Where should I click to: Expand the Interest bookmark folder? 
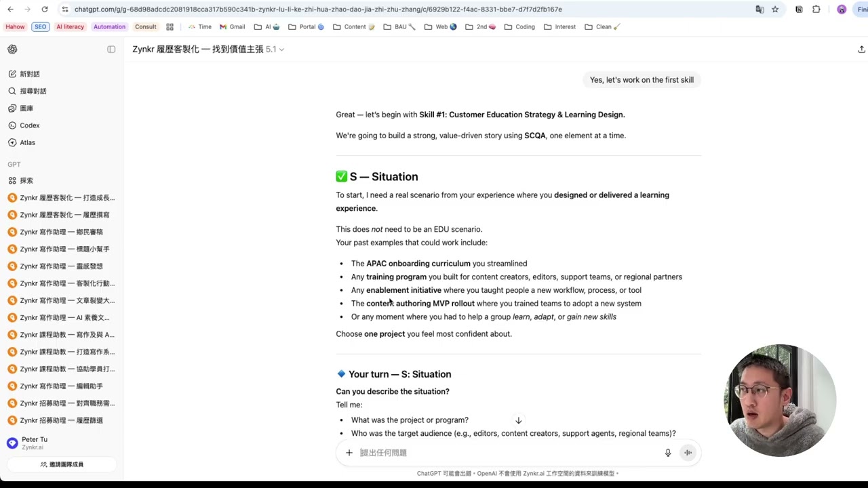pyautogui.click(x=559, y=27)
